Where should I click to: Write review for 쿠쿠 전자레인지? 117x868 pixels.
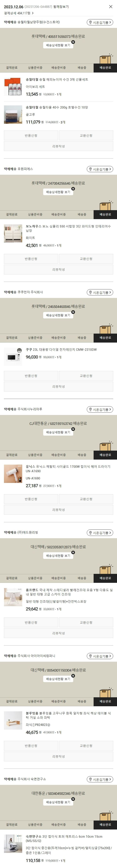[58, 386]
